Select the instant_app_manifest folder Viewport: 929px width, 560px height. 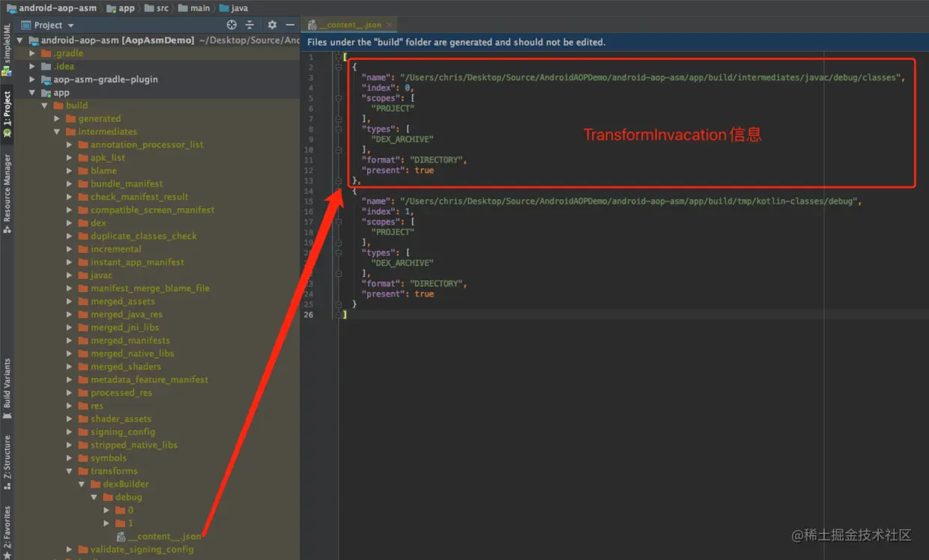click(x=130, y=262)
